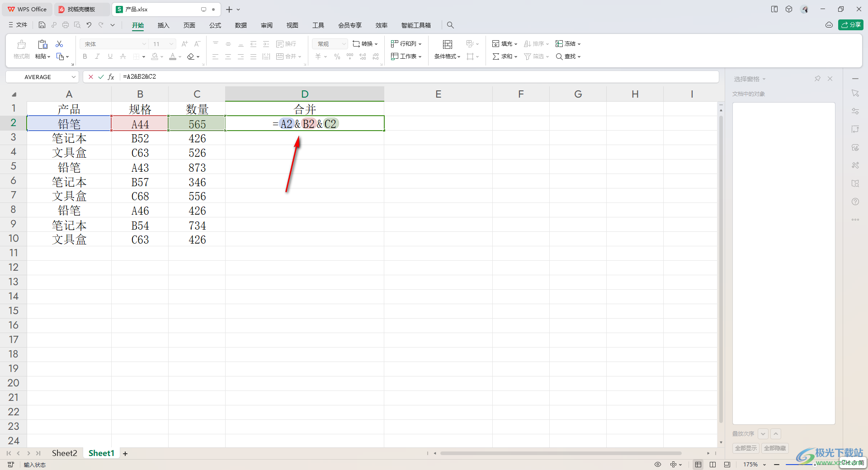Screen dimensions: 868x470
Task: Switch to the 插入 ribbon tab
Action: click(163, 25)
